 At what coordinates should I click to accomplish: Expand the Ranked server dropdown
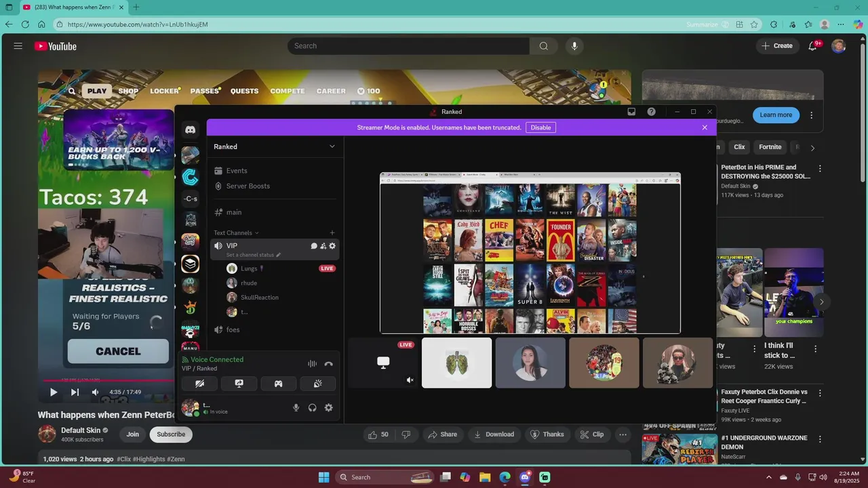click(x=332, y=146)
